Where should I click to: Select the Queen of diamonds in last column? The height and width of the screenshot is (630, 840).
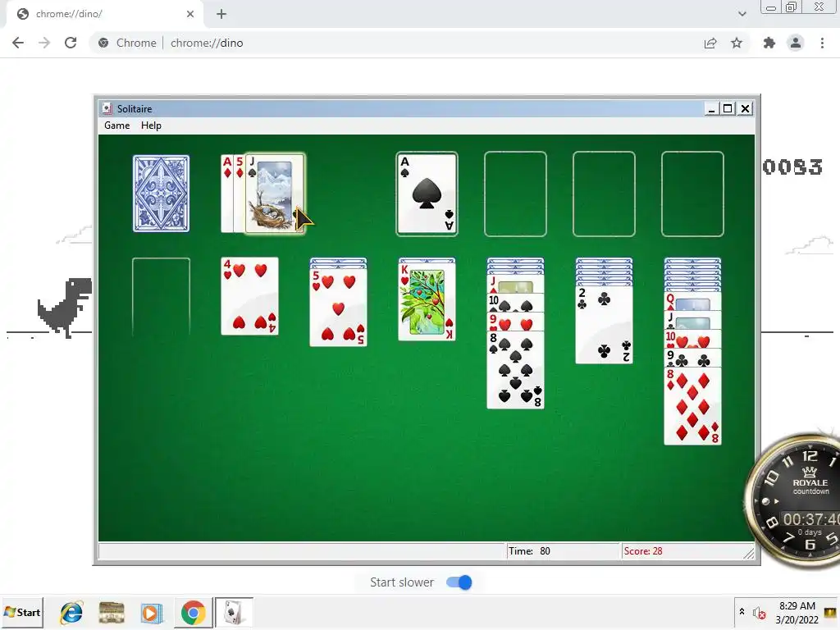tap(692, 302)
